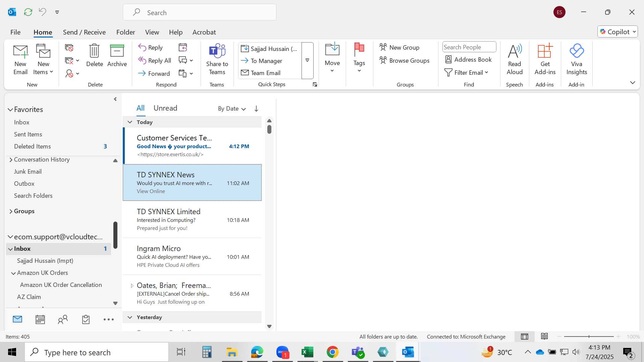The width and height of the screenshot is (644, 362).
Task: Click the Reply with Meeting icon
Action: (x=183, y=48)
